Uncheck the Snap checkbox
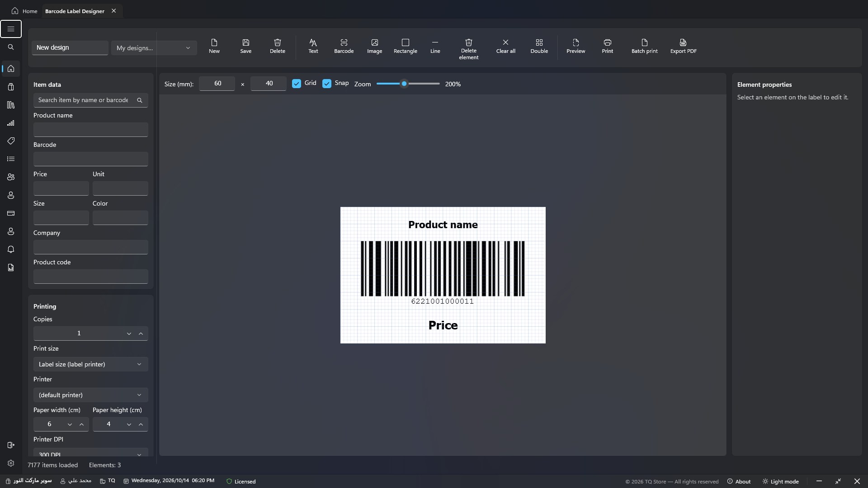 tap(327, 84)
